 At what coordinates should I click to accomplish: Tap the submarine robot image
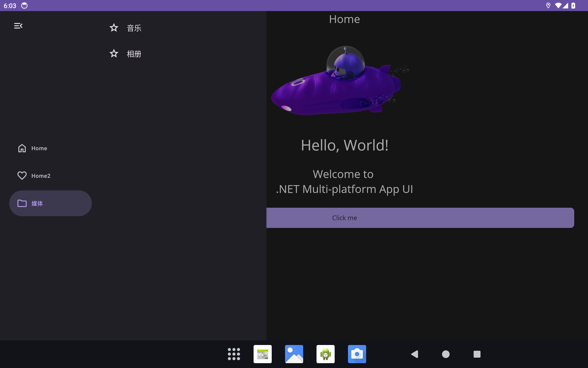340,80
